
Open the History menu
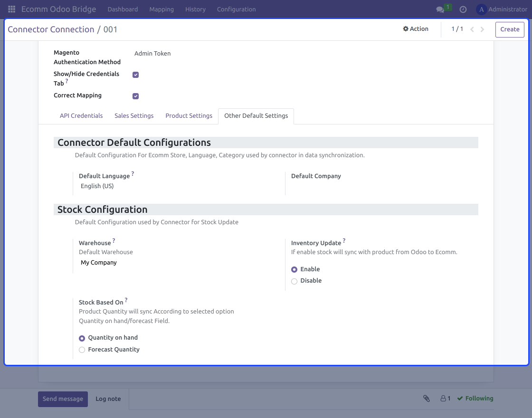click(195, 9)
